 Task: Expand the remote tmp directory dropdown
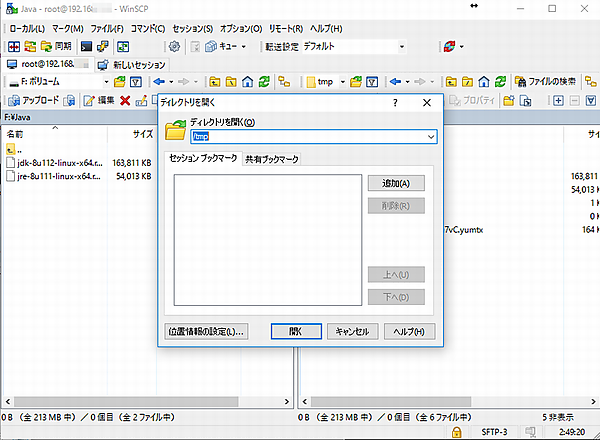(x=342, y=82)
